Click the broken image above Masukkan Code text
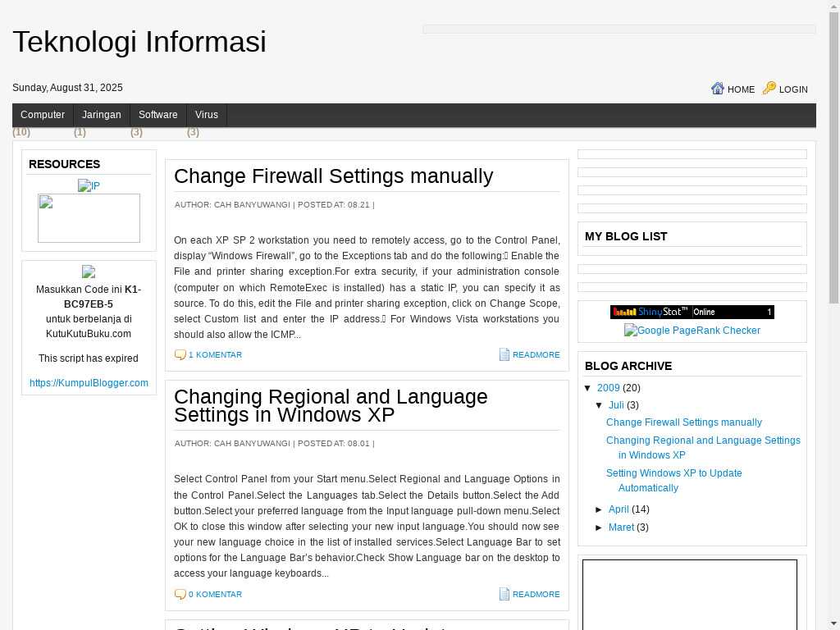The image size is (840, 630). (89, 272)
